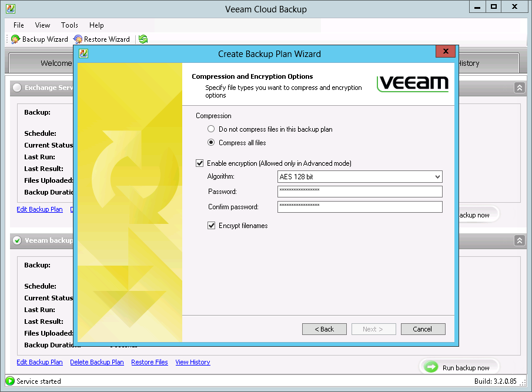The image size is (532, 392).
Task: Cancel the Create Backup Plan Wizard
Action: [x=423, y=329]
